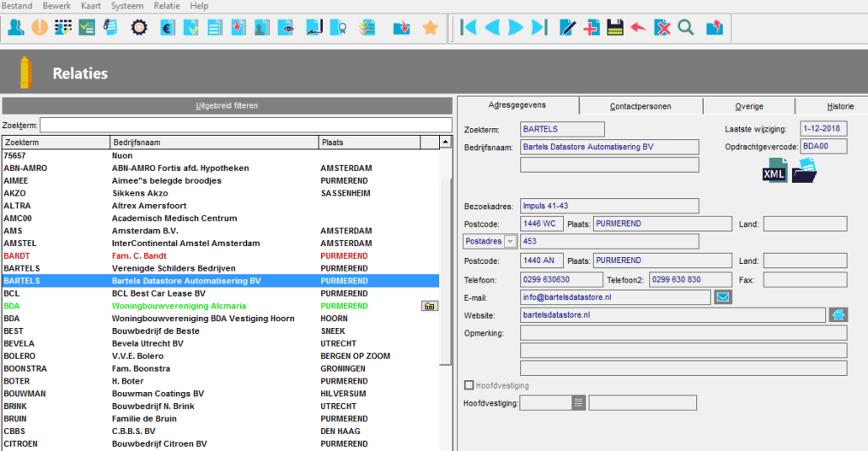Click the plain lined document toolbar icon
This screenshot has height=451, width=868.
[215, 27]
